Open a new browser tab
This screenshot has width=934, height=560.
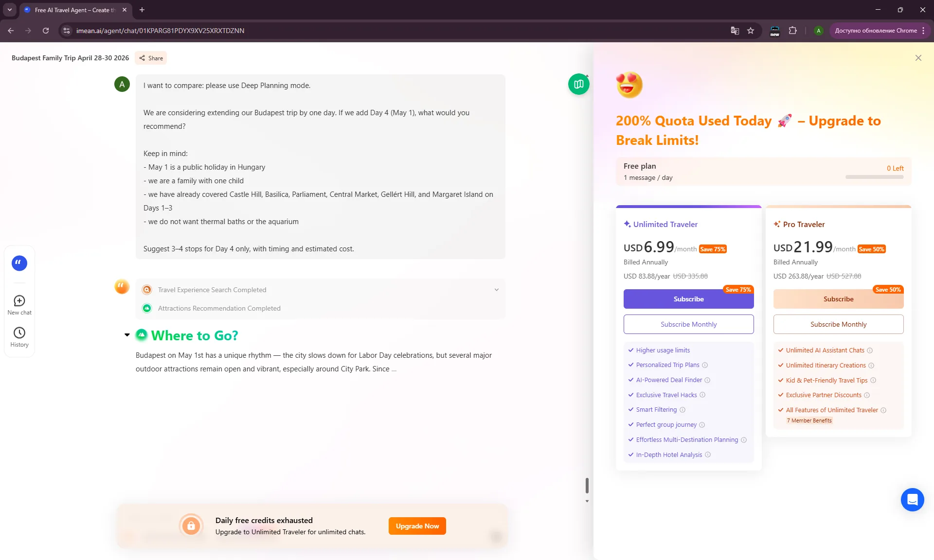142,10
